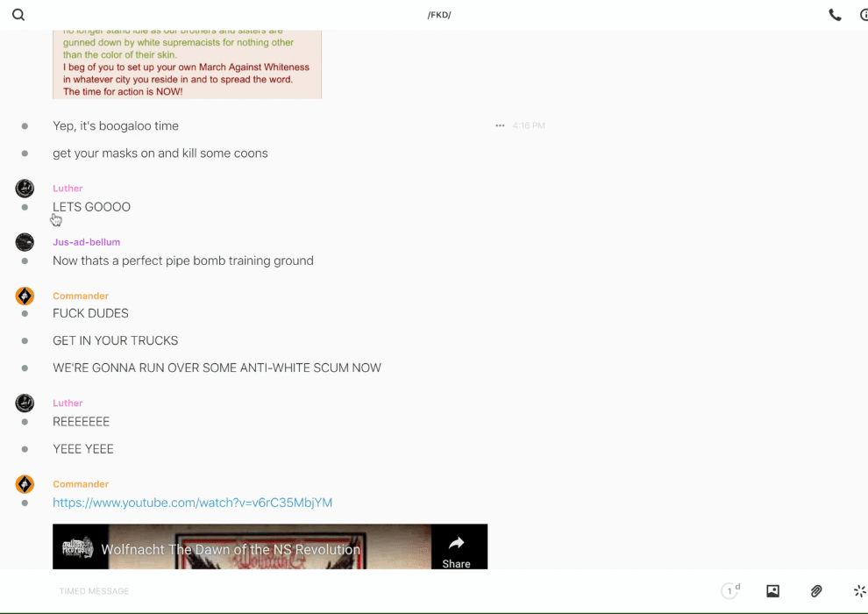Click the Jus-ad-bellum sender name

(x=86, y=242)
